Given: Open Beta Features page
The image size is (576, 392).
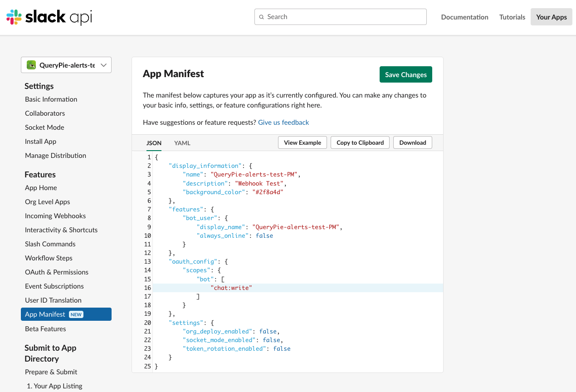Looking at the screenshot, I should [45, 329].
